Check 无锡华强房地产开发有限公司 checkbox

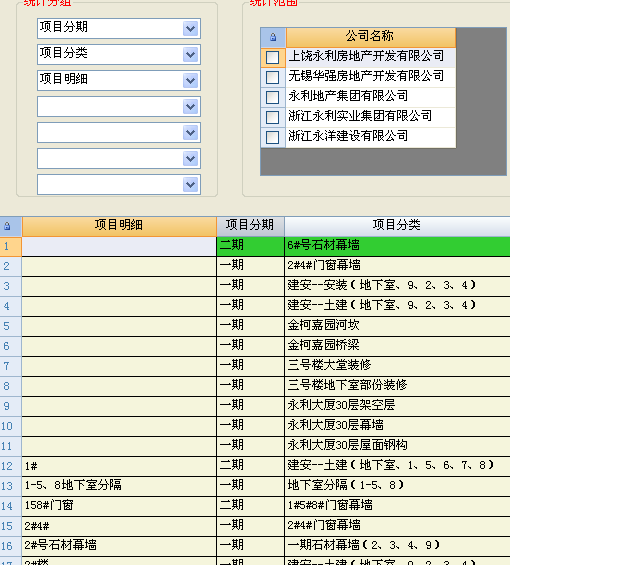(272, 77)
